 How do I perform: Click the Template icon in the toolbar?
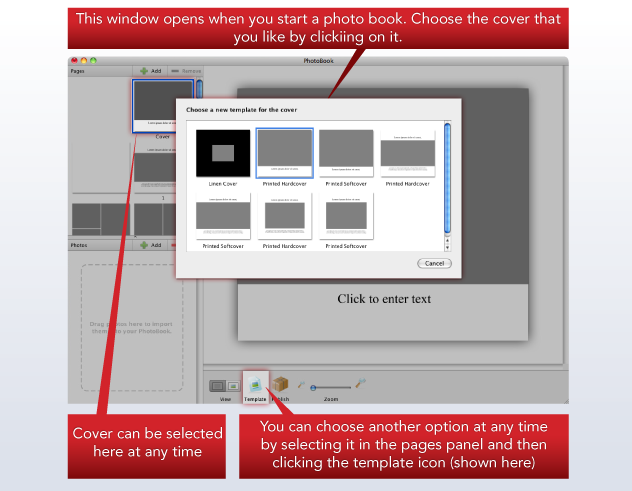coord(255,384)
